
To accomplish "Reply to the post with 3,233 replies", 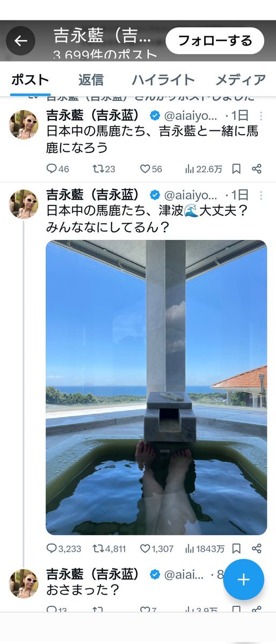I will [62, 548].
